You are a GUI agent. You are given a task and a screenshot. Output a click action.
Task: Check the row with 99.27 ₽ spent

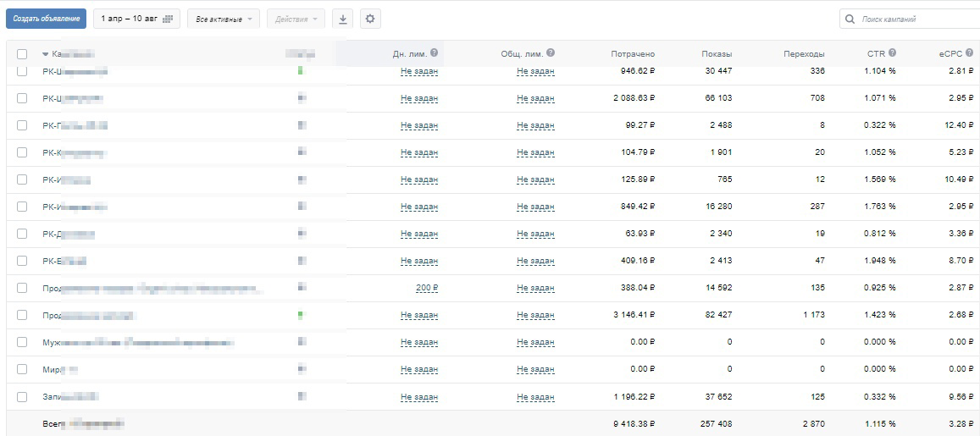[x=22, y=125]
